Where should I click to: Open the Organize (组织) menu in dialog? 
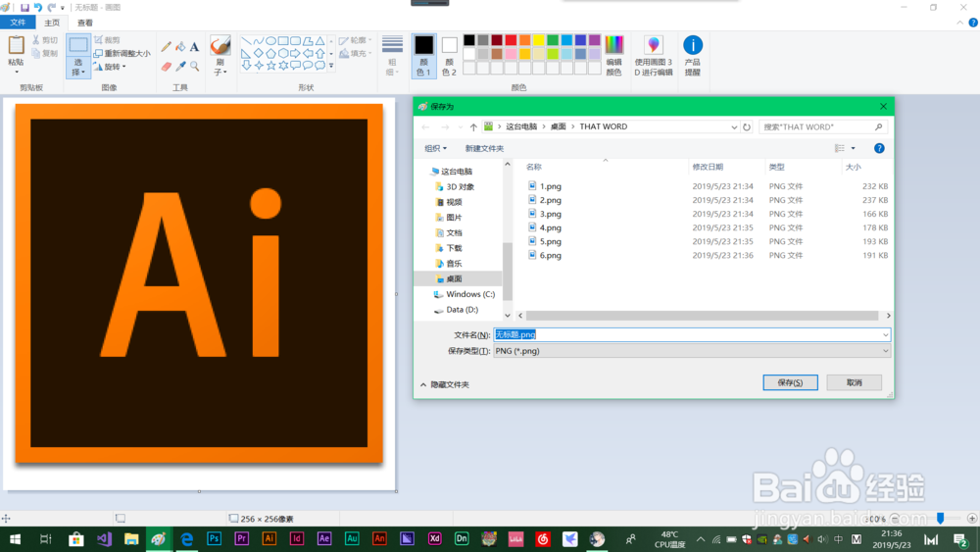(436, 148)
